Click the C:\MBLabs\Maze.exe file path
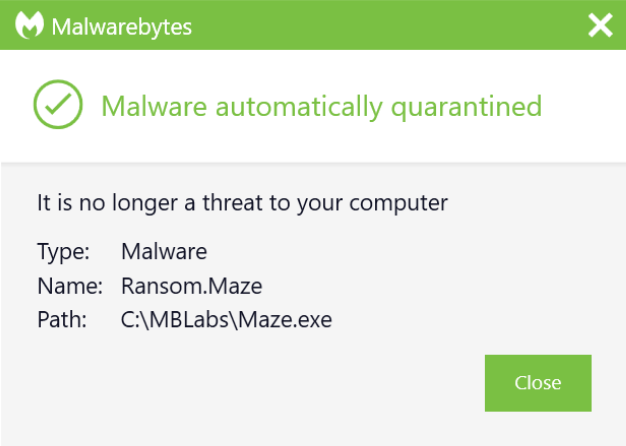This screenshot has height=446, width=626. tap(226, 319)
